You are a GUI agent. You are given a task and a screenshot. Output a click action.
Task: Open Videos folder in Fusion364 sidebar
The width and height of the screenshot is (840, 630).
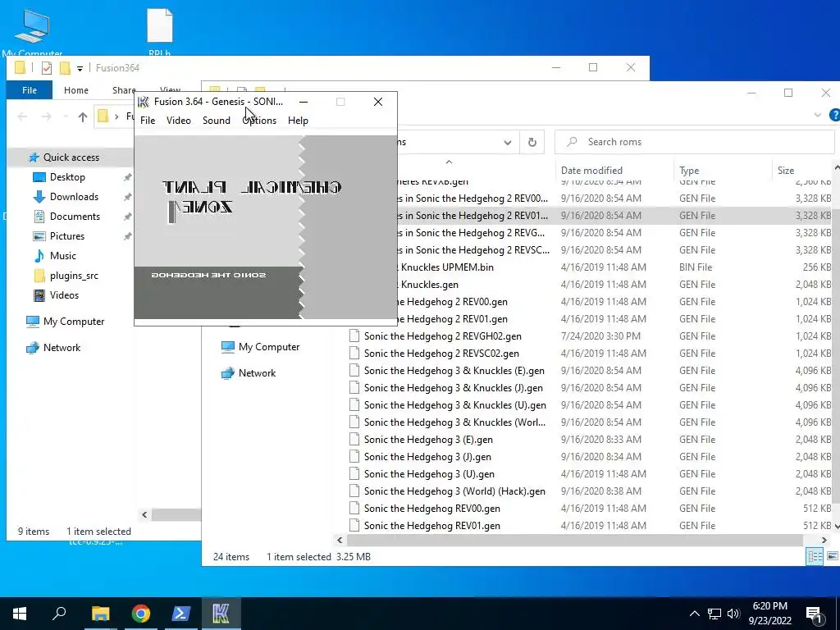[x=64, y=295]
